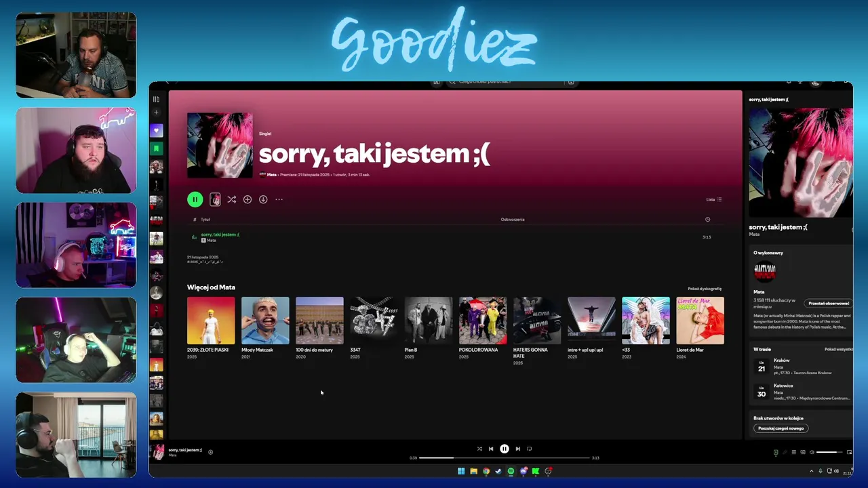Screen dimensions: 868x488
Task: Open the HATERS GONNA HATE release
Action: [537, 321]
